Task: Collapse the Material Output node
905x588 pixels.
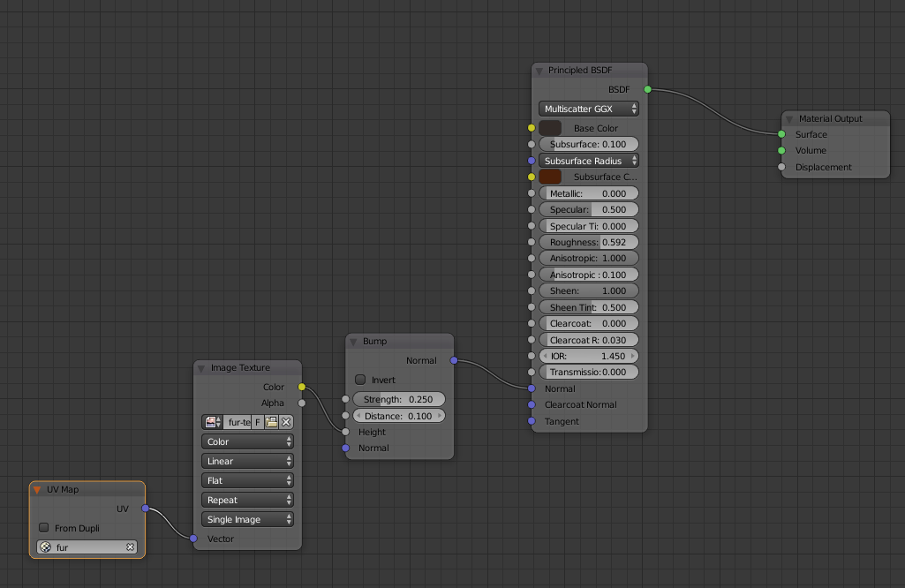Action: click(x=789, y=119)
